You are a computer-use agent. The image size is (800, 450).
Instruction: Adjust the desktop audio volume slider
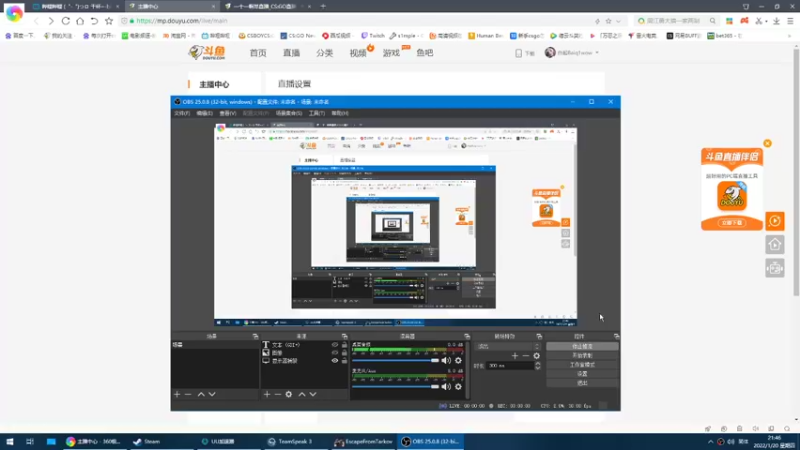tap(395, 361)
